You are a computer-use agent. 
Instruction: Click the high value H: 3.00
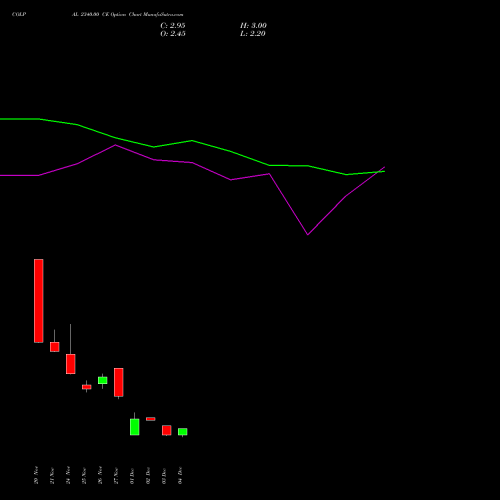click(x=253, y=26)
